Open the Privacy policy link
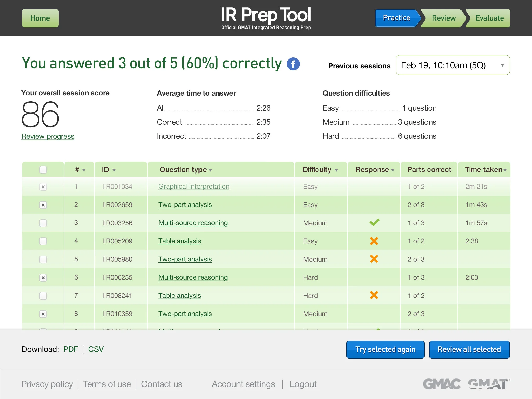This screenshot has width=532, height=399. click(x=47, y=384)
